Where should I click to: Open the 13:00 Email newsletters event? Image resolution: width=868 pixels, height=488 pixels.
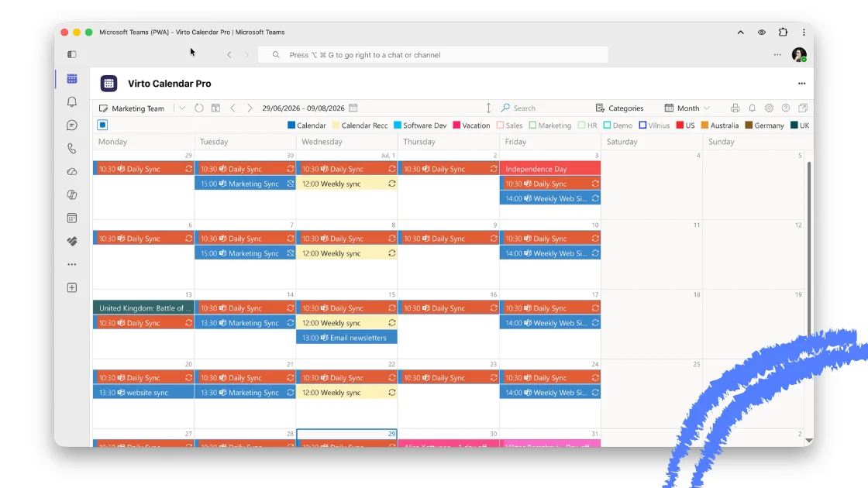[x=346, y=338]
